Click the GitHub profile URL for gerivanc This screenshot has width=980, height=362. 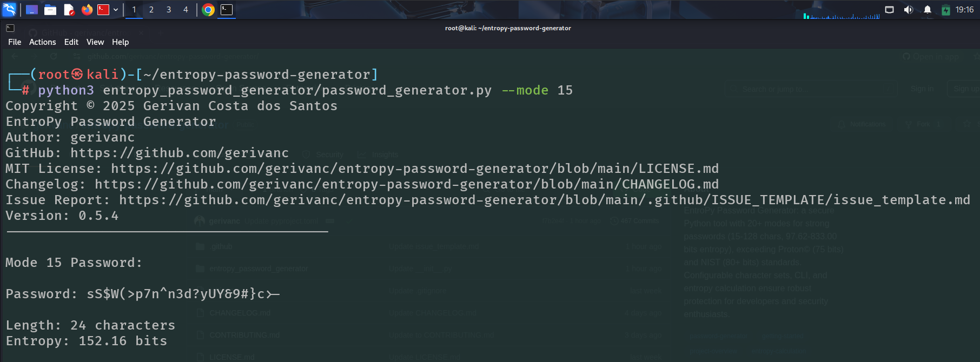point(180,153)
